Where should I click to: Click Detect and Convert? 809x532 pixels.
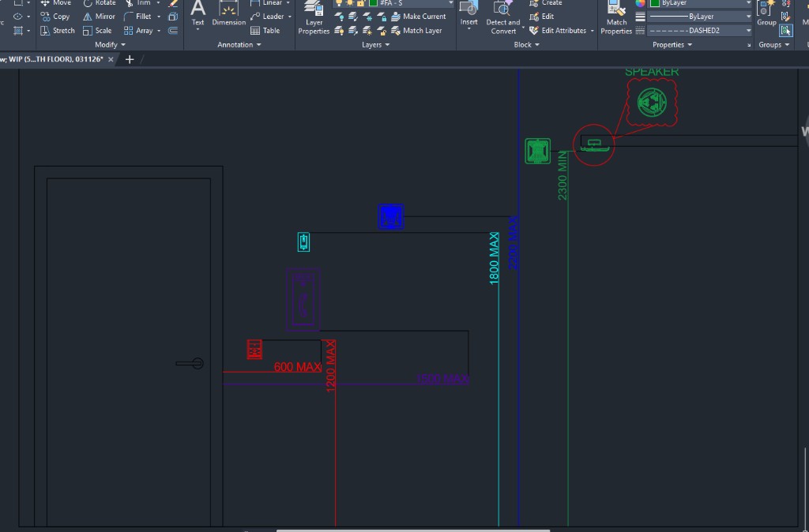click(x=503, y=17)
